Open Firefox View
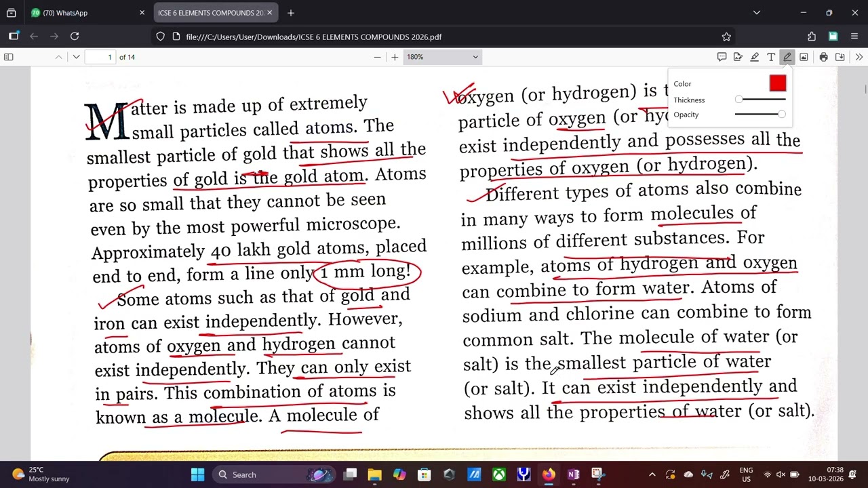The width and height of the screenshot is (868, 488). click(11, 13)
